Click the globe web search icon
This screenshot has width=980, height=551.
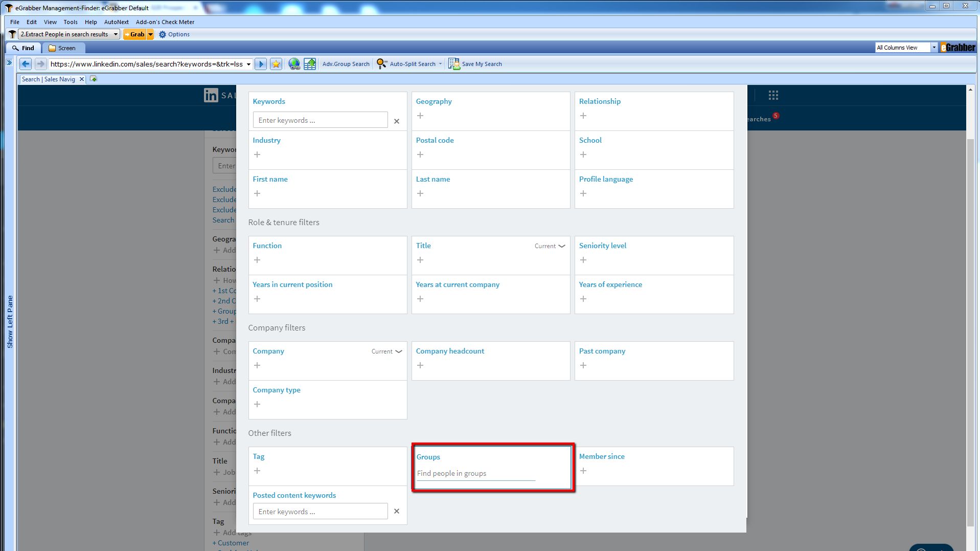pyautogui.click(x=294, y=64)
